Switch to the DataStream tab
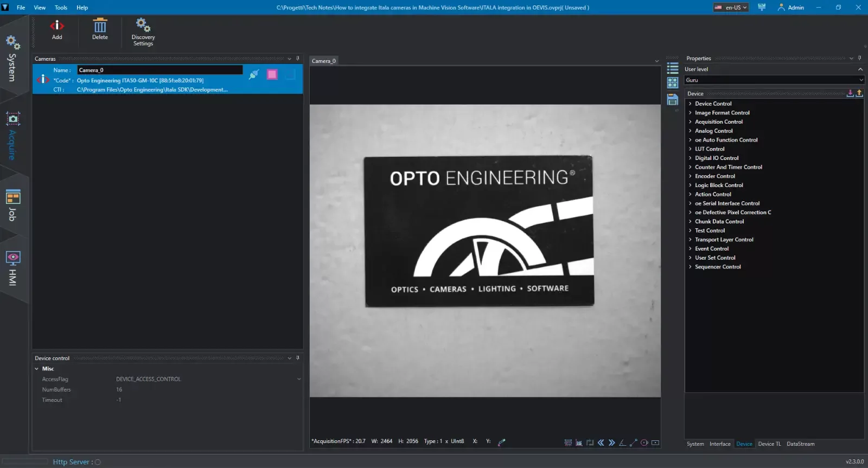The image size is (868, 468). (x=800, y=444)
